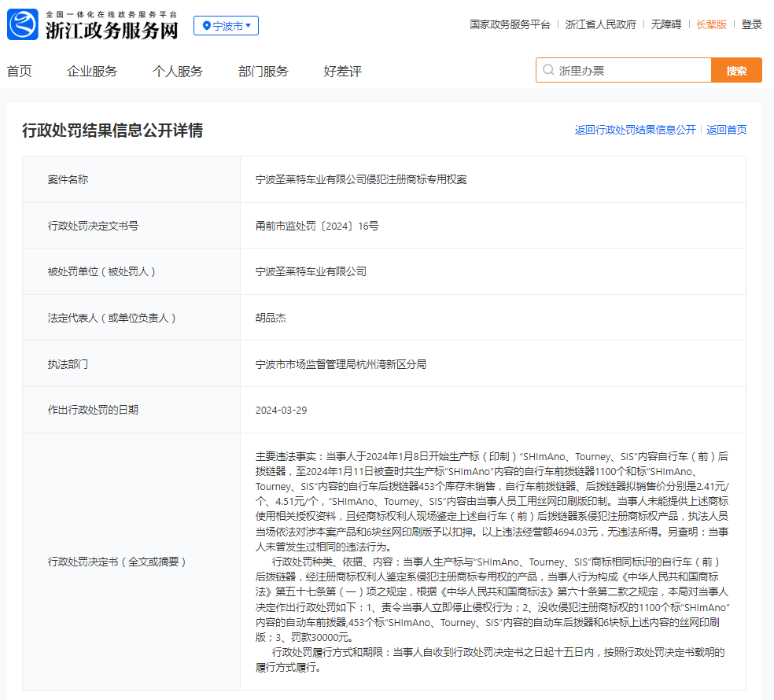Click legal representative name 胡品杰
774x700 pixels.
pos(271,318)
